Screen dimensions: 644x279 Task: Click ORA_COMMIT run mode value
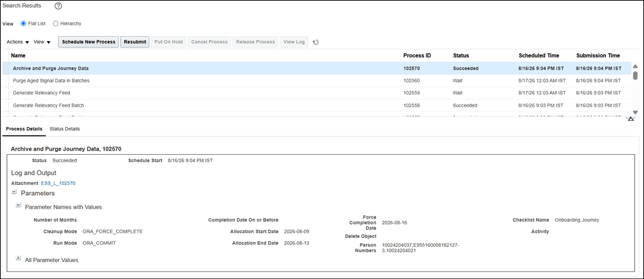point(99,243)
